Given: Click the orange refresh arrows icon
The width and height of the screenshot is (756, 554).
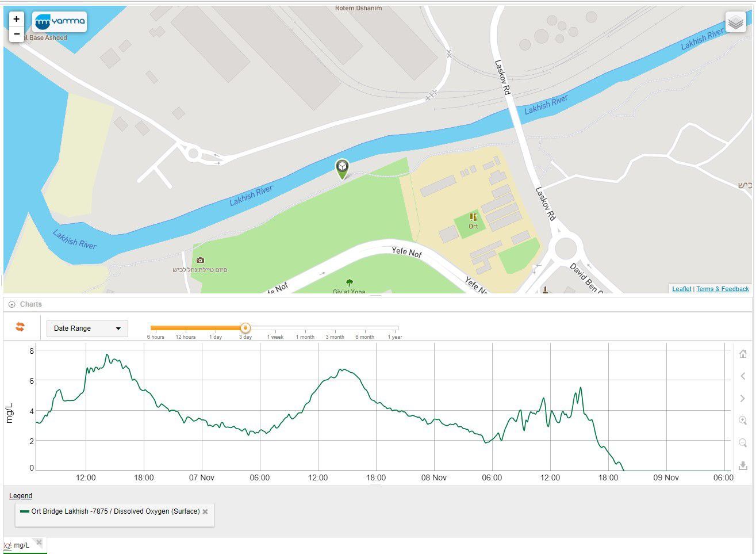Looking at the screenshot, I should point(20,327).
